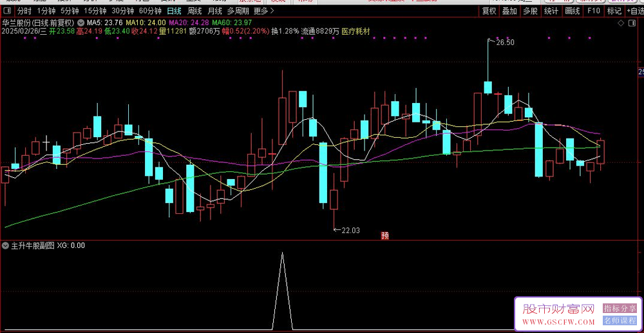The height and width of the screenshot is (333, 644).
Task: Click the MA5: 23.76 label
Action: [104, 23]
